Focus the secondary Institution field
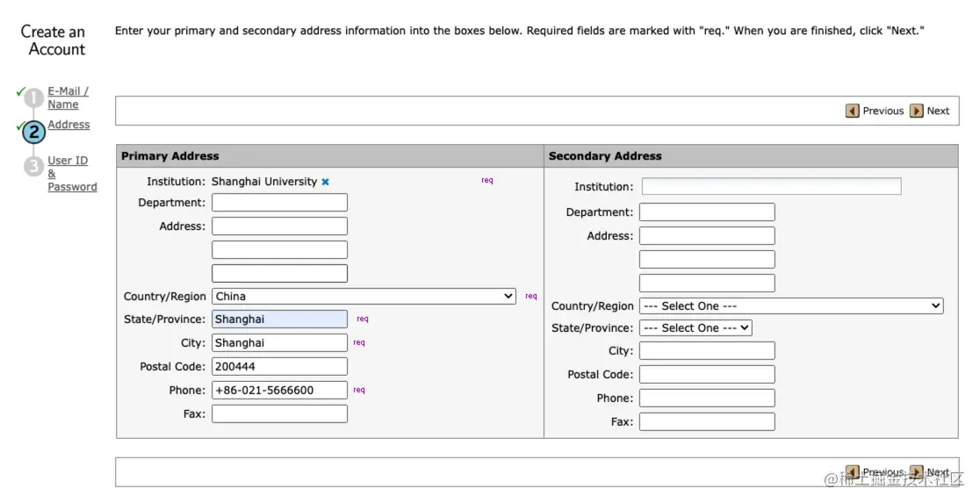Image resolution: width=980 pixels, height=503 pixels. [771, 187]
